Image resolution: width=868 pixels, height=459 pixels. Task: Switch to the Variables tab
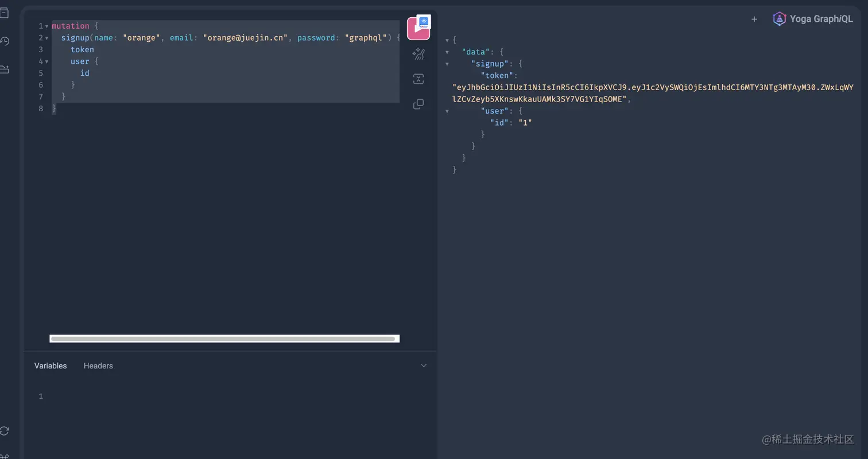click(x=51, y=365)
